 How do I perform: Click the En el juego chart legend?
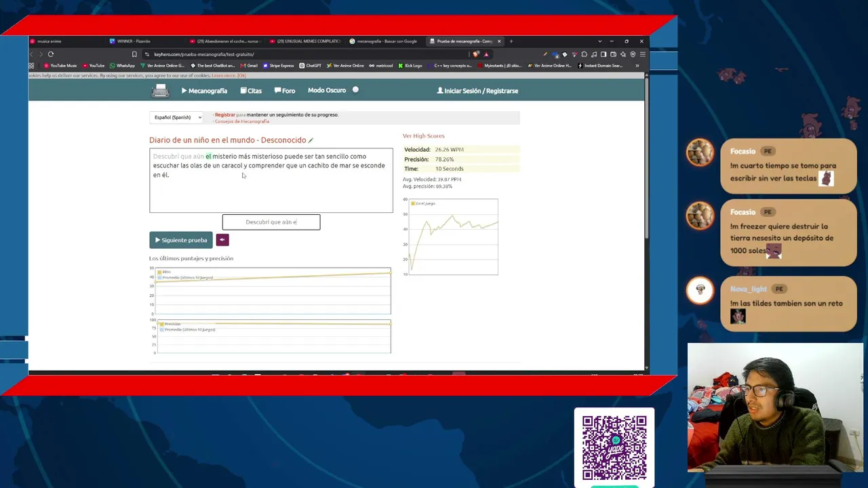(423, 203)
